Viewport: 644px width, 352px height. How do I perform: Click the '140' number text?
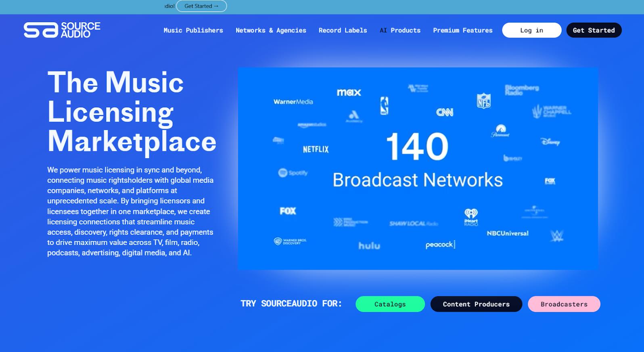click(x=417, y=147)
